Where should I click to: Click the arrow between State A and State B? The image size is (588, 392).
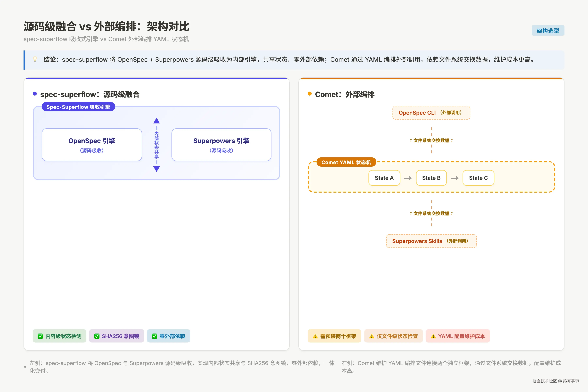(x=408, y=178)
